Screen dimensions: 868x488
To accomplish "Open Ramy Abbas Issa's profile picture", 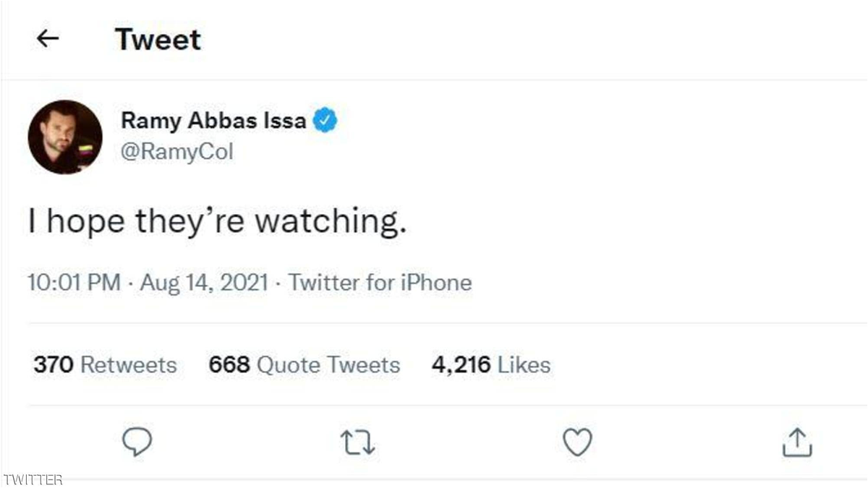I will click(x=65, y=137).
